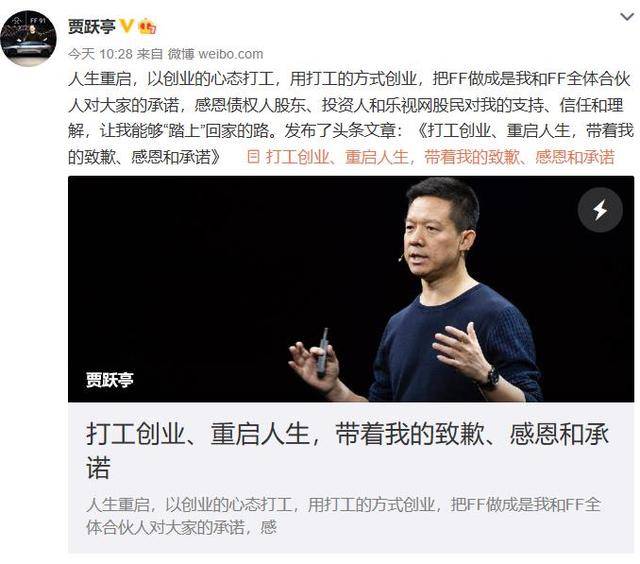This screenshot has width=640, height=564.
Task: Click the presenter remote in the speaker's hand
Action: click(x=322, y=353)
